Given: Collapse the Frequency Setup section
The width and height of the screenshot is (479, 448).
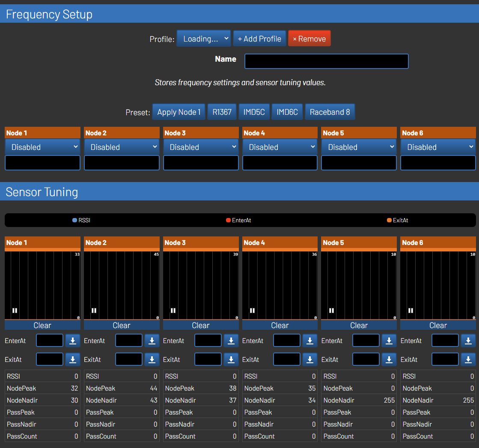Looking at the screenshot, I should (49, 14).
